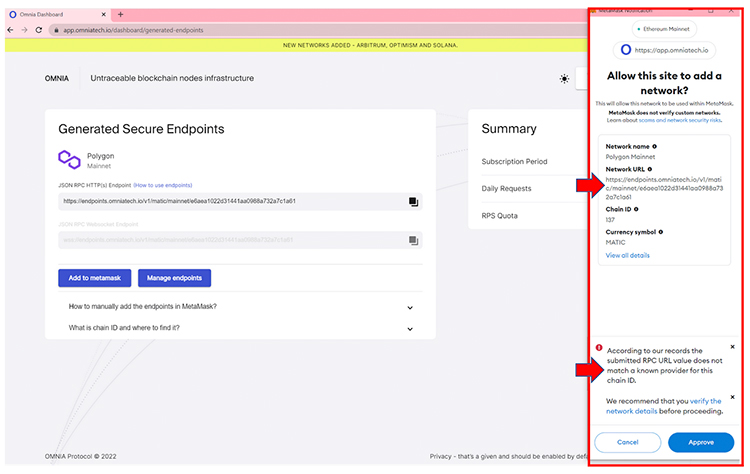The height and width of the screenshot is (474, 750).
Task: Open scams and network security risks link
Action: point(680,121)
